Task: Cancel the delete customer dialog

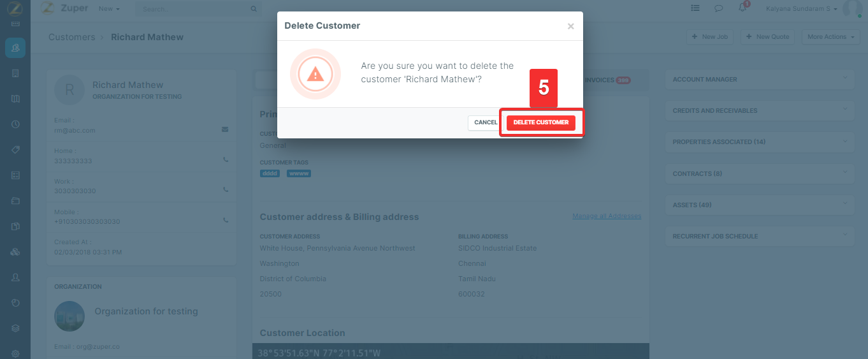Action: point(485,122)
